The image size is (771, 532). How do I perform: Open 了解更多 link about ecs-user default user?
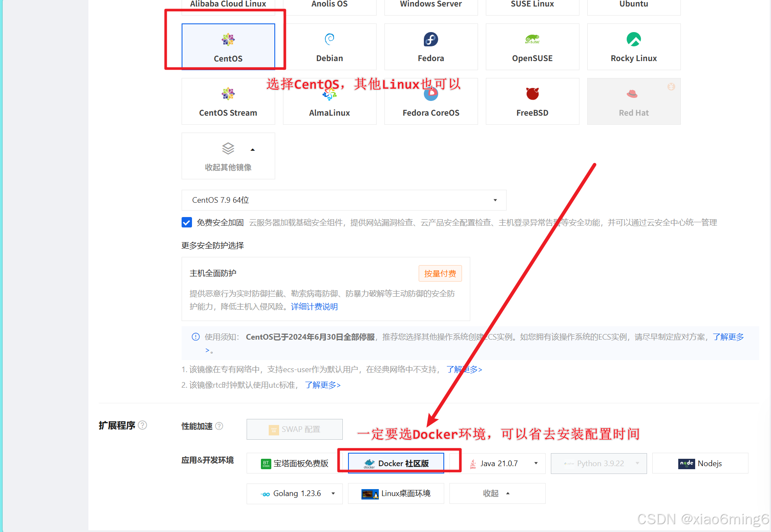coord(464,370)
